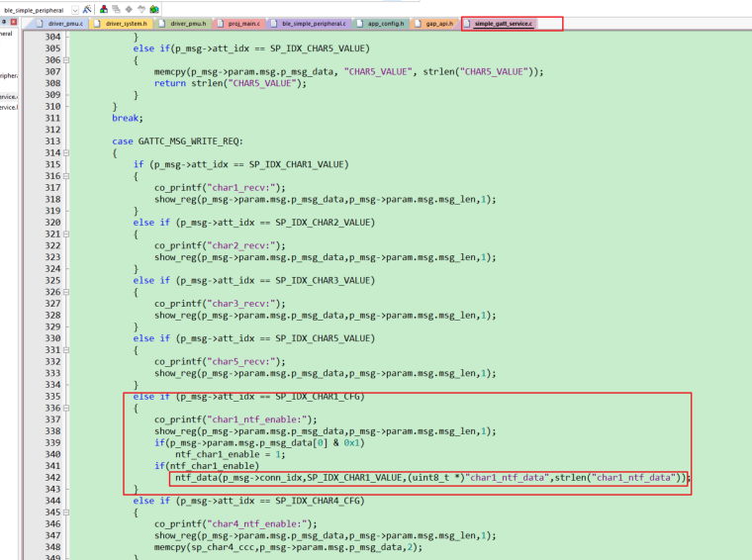Collapse the code block at line 314
Screen dimensions: 752x560
(x=66, y=153)
